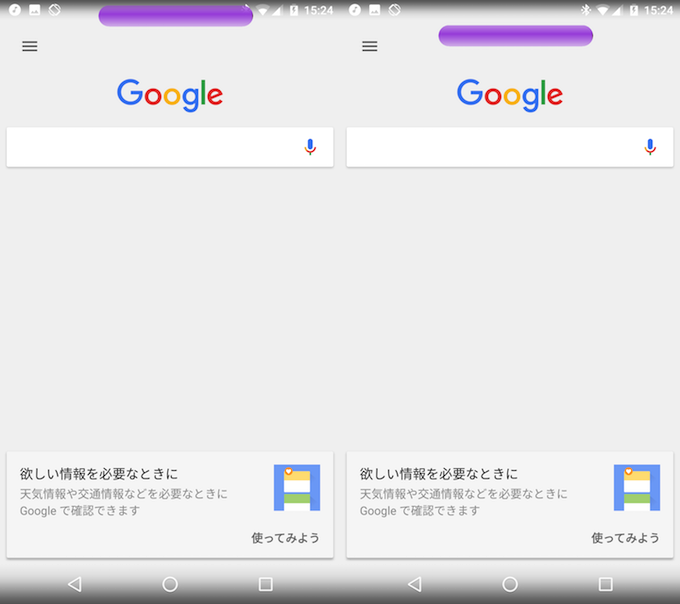The width and height of the screenshot is (680, 604).
Task: Tap Home circle button on left phone
Action: [170, 584]
